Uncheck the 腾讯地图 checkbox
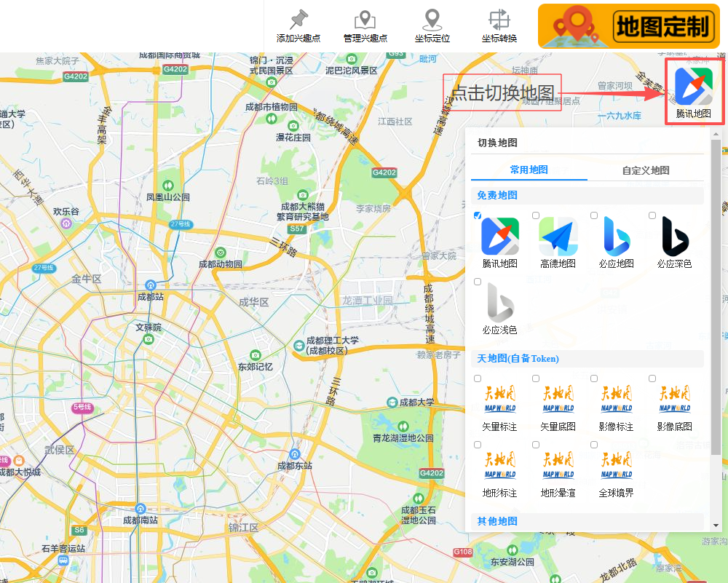 [478, 215]
